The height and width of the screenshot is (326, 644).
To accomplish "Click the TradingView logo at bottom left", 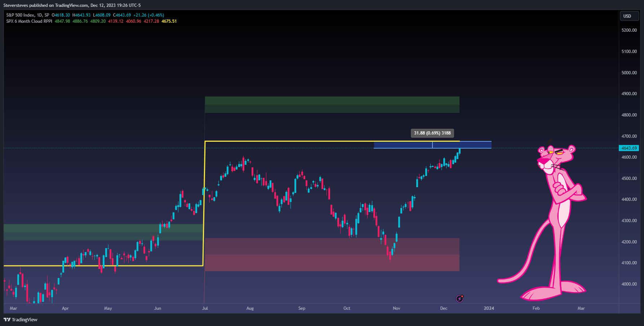I will (x=21, y=320).
